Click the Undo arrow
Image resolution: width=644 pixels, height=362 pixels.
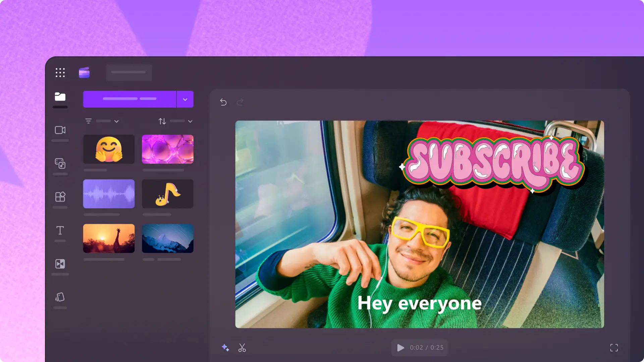tap(223, 102)
